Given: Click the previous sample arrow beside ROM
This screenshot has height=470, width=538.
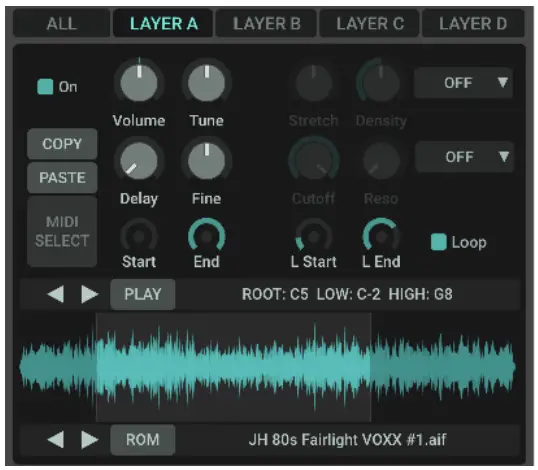Looking at the screenshot, I should (x=56, y=440).
